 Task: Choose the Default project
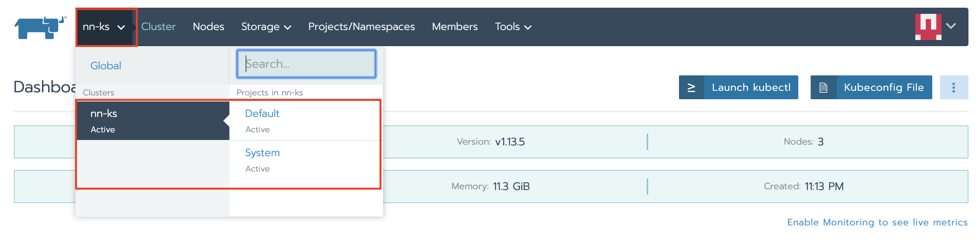(x=262, y=113)
